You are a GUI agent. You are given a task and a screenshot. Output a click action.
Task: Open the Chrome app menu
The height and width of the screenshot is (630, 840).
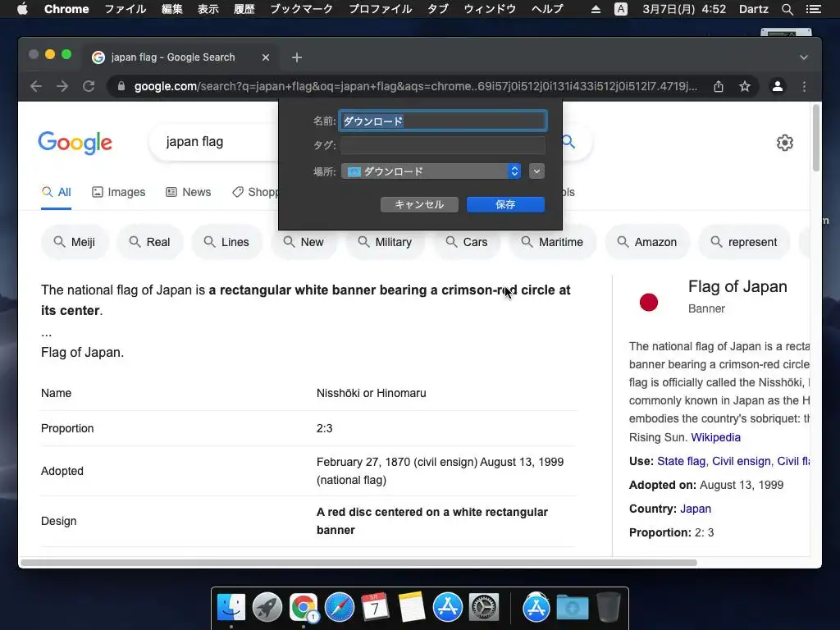(66, 9)
